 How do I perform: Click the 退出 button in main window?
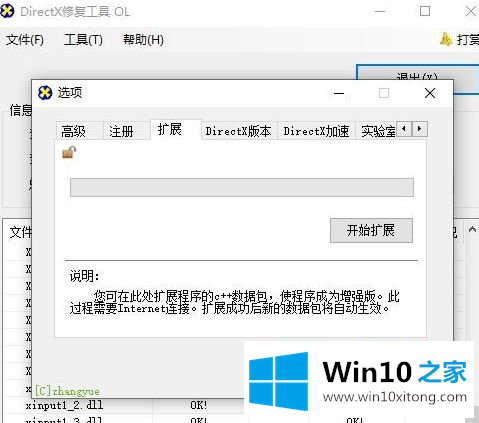pos(417,77)
